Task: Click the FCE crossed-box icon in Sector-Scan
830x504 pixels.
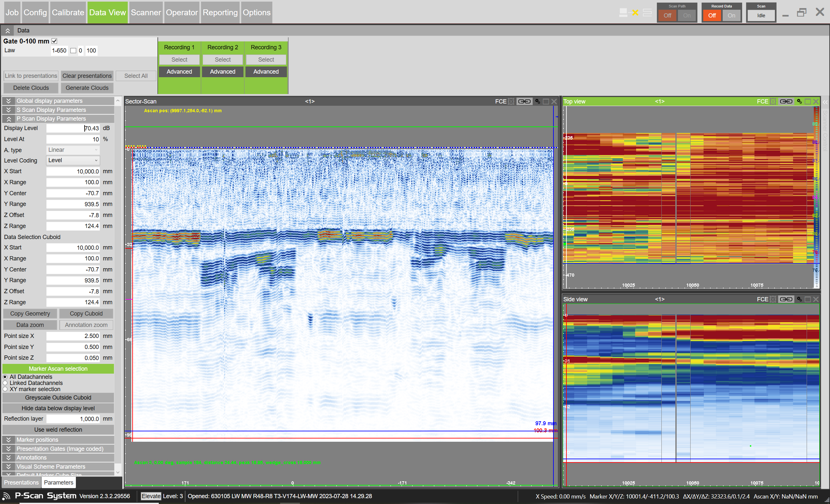Action: (511, 102)
